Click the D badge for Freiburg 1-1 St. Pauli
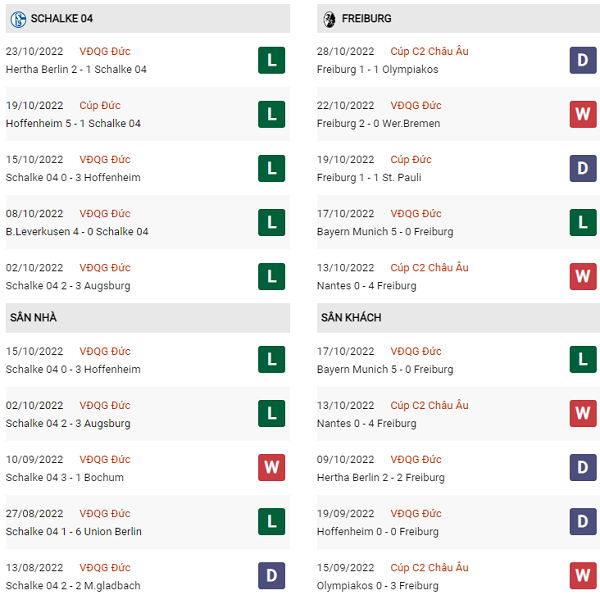The image size is (600, 595). [583, 168]
